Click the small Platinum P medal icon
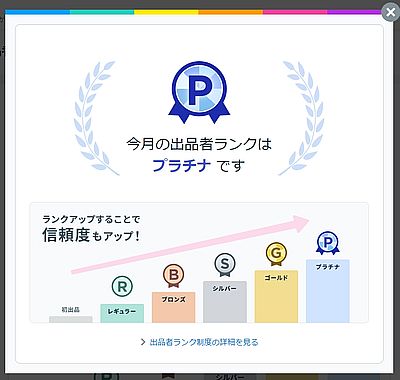 pyautogui.click(x=328, y=243)
